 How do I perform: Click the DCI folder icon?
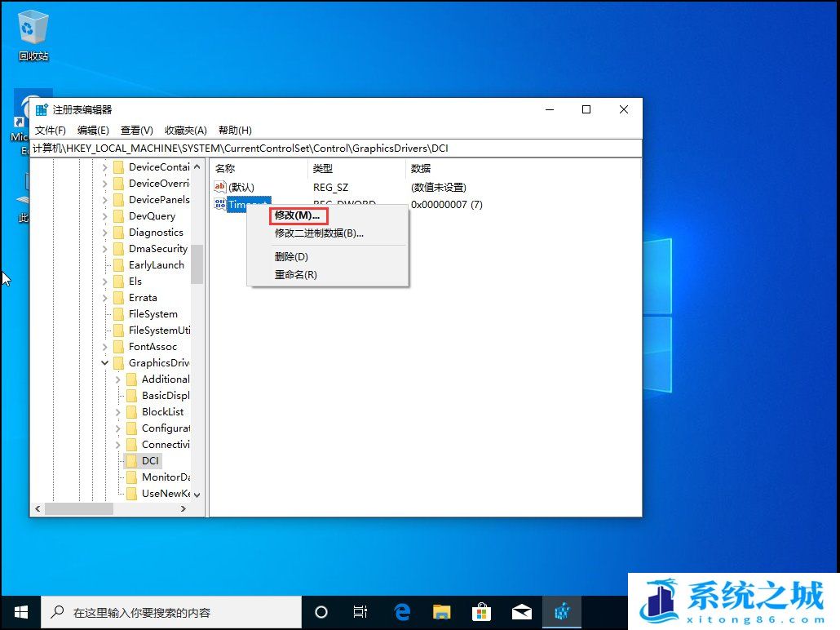[132, 461]
